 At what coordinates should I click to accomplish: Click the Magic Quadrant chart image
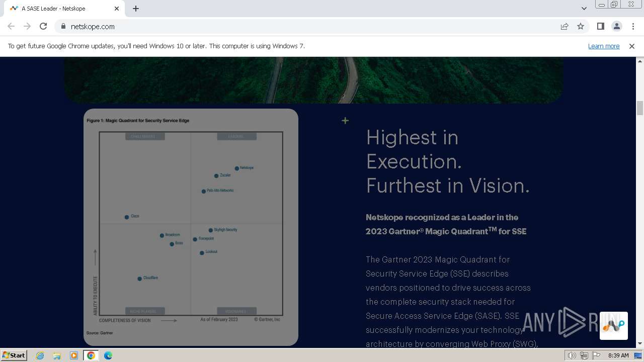click(191, 227)
